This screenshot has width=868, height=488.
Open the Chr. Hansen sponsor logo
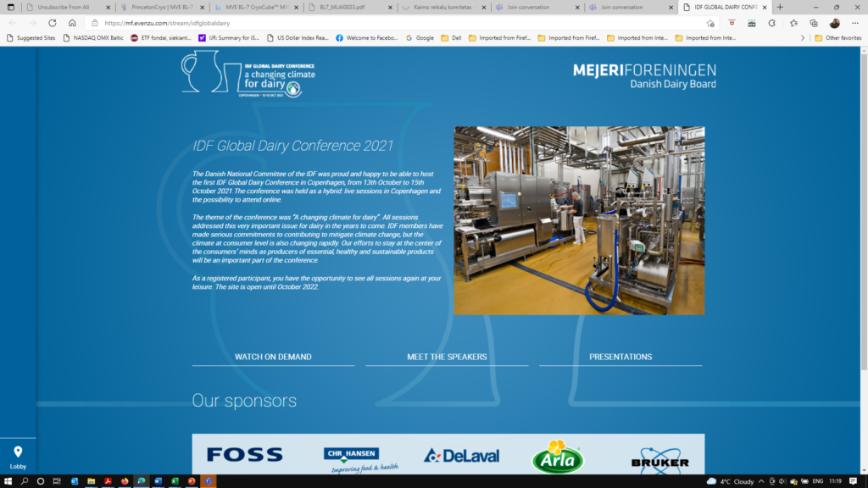360,460
